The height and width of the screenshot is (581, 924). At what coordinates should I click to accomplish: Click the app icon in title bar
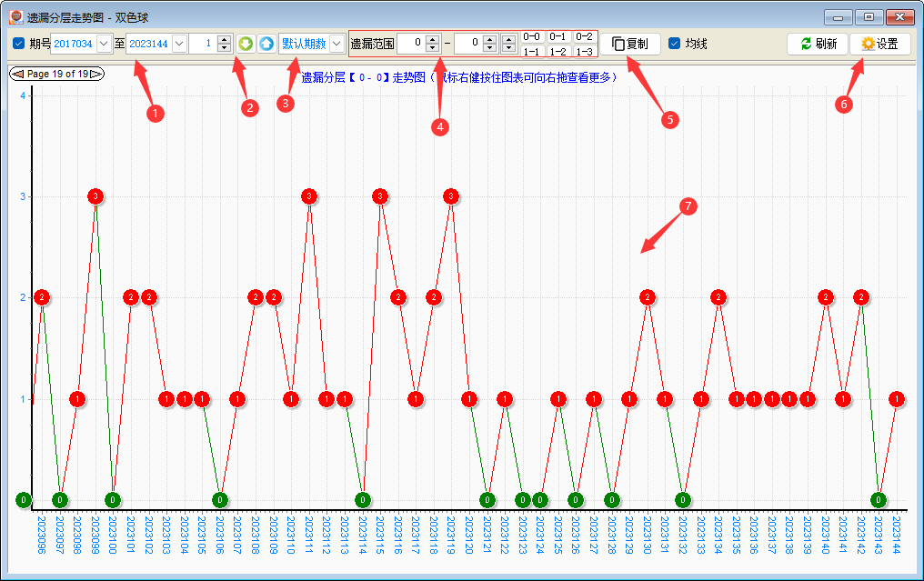point(15,17)
